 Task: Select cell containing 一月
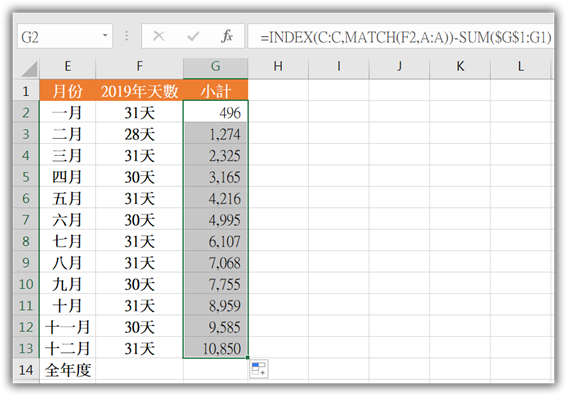click(67, 112)
